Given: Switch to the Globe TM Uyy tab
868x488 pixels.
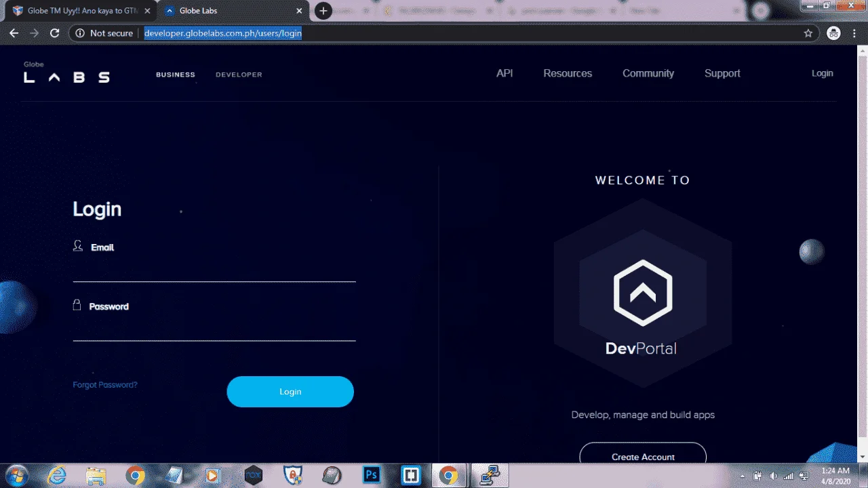Looking at the screenshot, I should 81,11.
